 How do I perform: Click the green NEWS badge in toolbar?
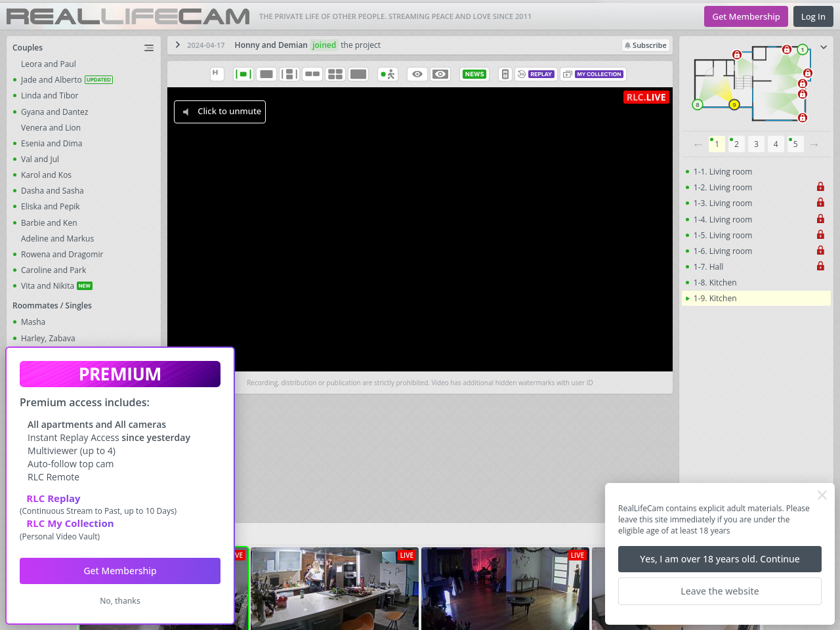(474, 74)
